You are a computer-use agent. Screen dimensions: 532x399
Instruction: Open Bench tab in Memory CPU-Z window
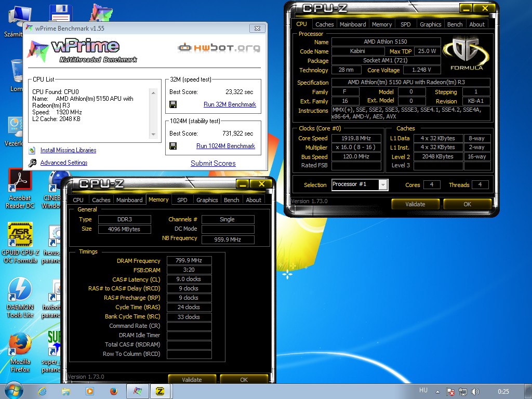tap(231, 200)
